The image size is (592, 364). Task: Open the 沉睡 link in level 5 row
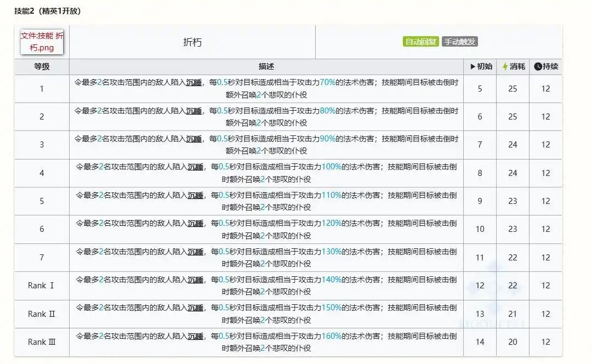tap(196, 195)
